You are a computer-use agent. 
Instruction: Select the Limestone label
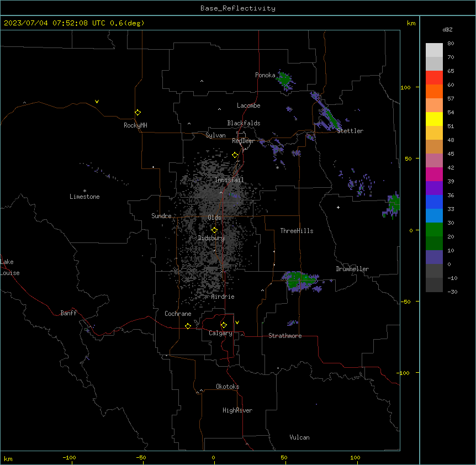click(x=84, y=197)
